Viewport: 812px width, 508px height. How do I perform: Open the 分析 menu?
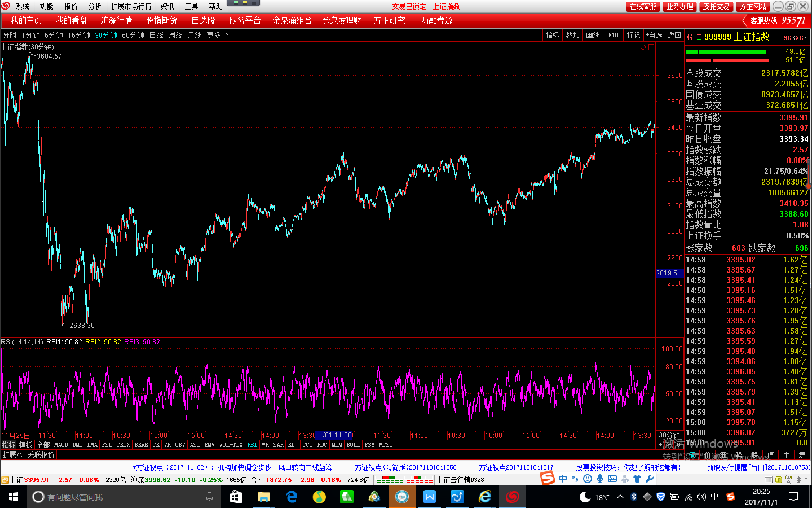pos(95,6)
